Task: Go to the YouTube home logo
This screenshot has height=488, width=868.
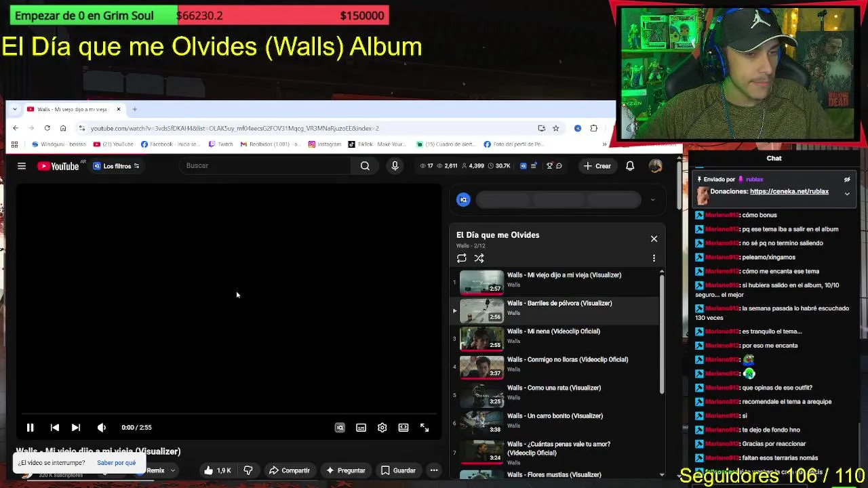Action: pyautogui.click(x=58, y=166)
